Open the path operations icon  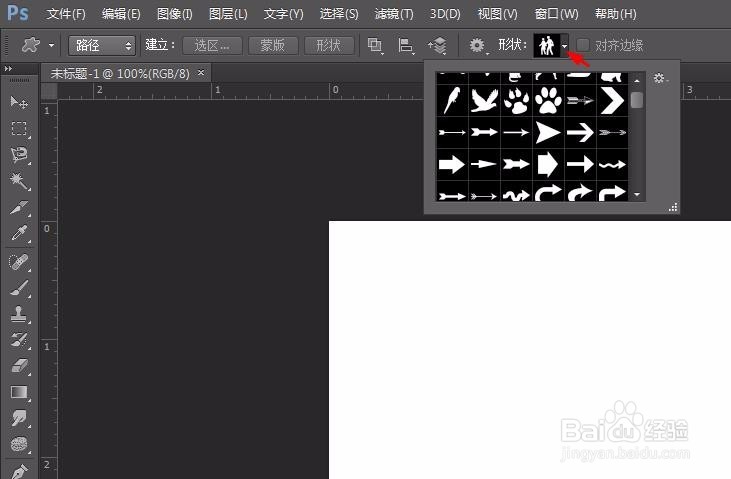click(x=375, y=45)
